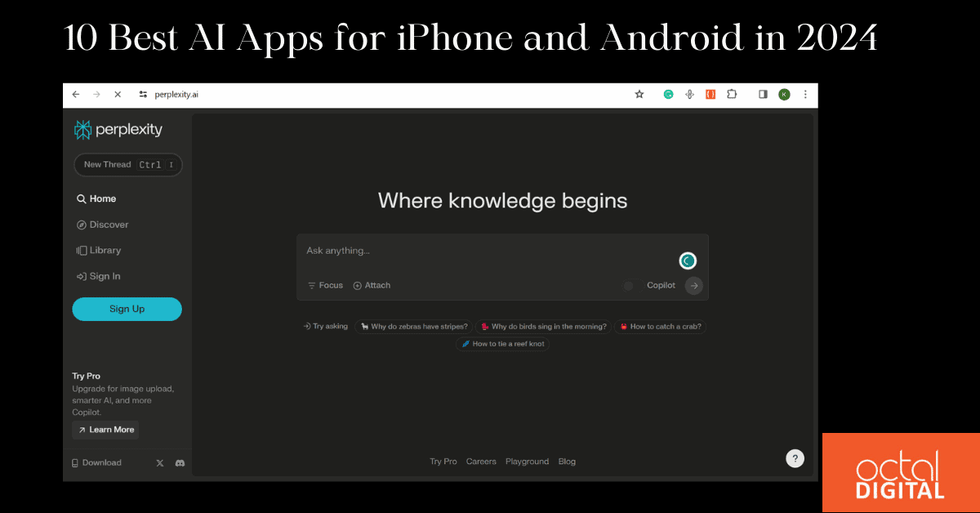
Task: Open the Chrome profile menu
Action: [x=784, y=94]
